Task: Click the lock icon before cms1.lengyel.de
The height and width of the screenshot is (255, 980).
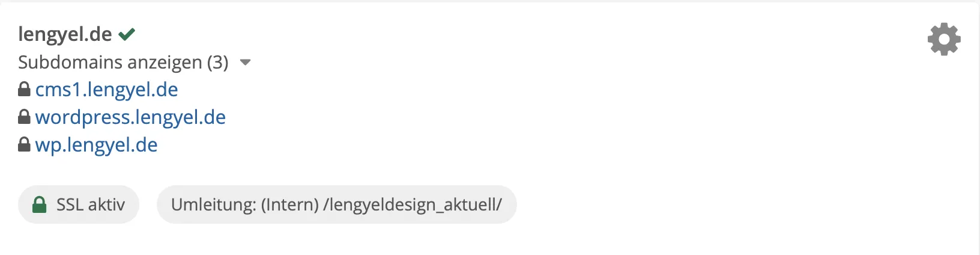Action: pos(24,90)
